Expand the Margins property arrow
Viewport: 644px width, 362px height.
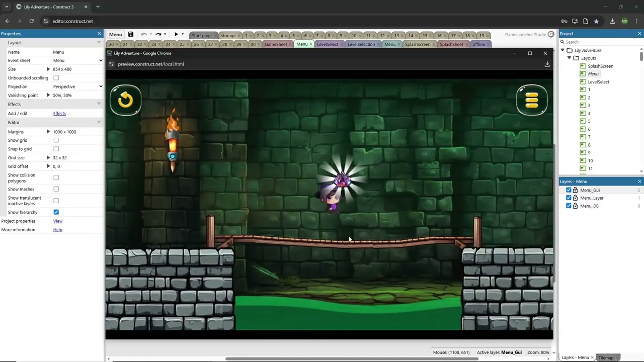(48, 132)
